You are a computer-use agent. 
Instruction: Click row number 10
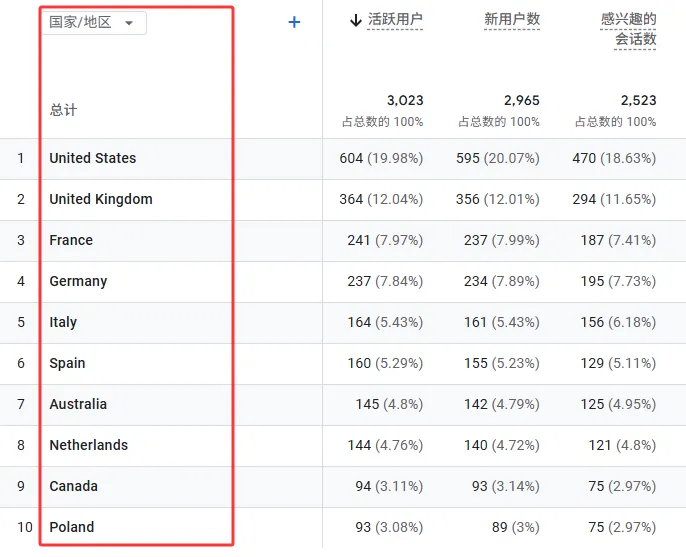[x=25, y=527]
